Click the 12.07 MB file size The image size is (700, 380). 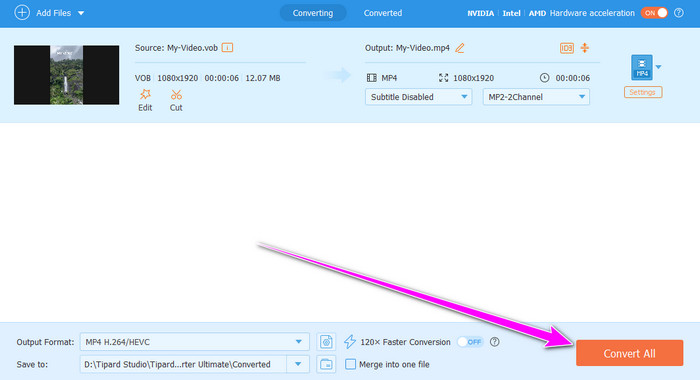tap(263, 78)
